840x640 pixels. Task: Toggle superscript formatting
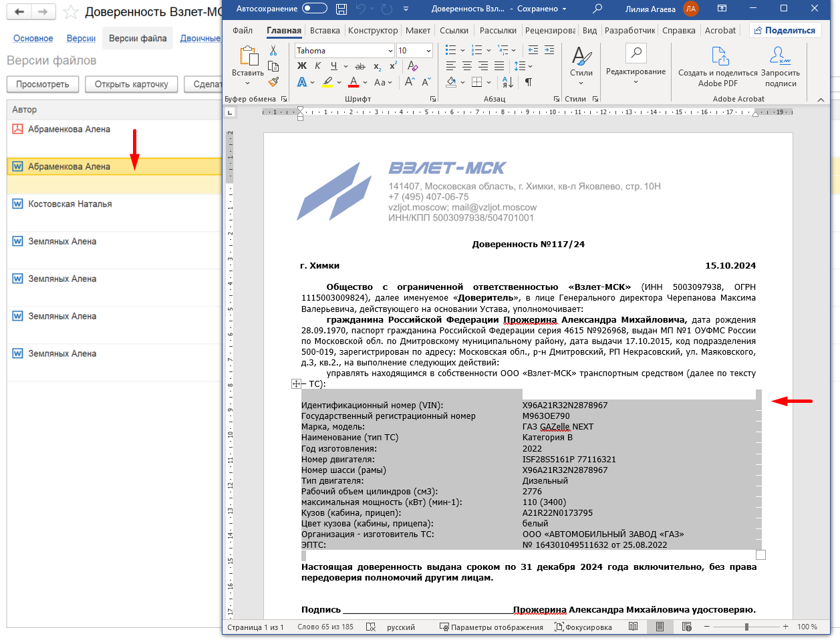pyautogui.click(x=393, y=66)
